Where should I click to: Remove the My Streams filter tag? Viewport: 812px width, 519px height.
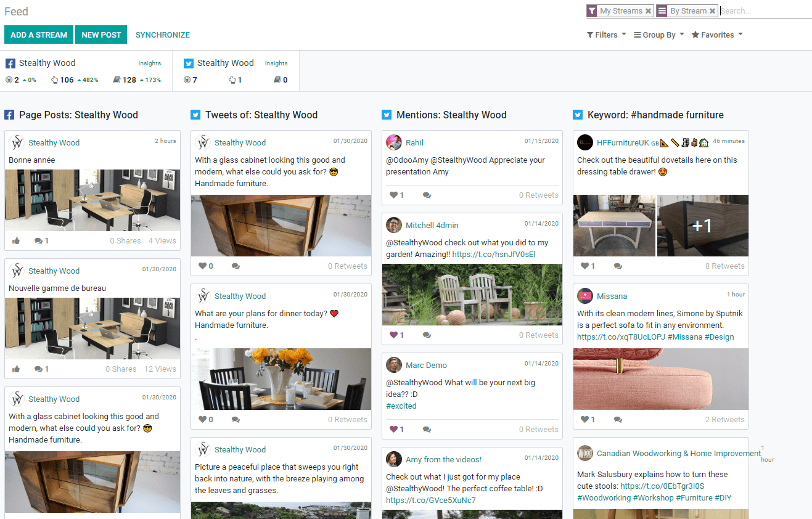pos(648,11)
